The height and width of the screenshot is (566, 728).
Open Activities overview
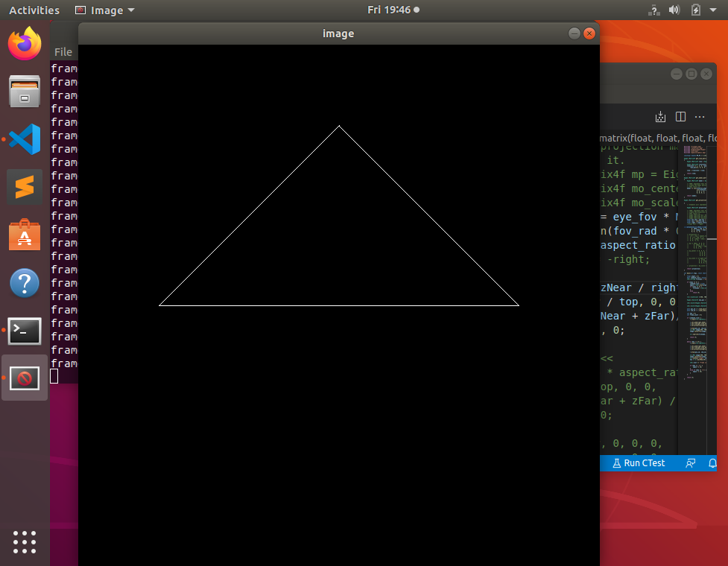(x=34, y=10)
